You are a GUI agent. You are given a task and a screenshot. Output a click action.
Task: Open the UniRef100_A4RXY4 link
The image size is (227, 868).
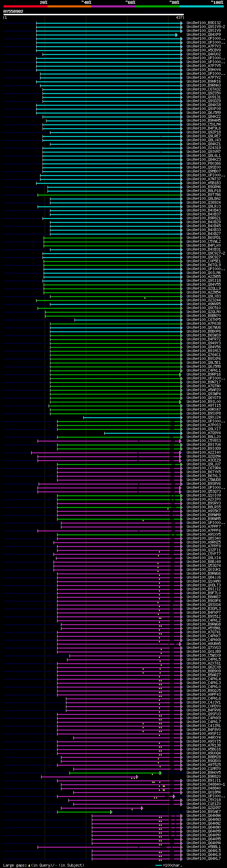pos(204,738)
